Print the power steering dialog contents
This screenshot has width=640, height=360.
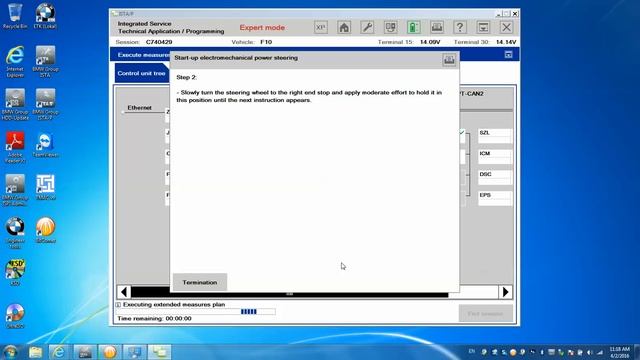tap(449, 60)
